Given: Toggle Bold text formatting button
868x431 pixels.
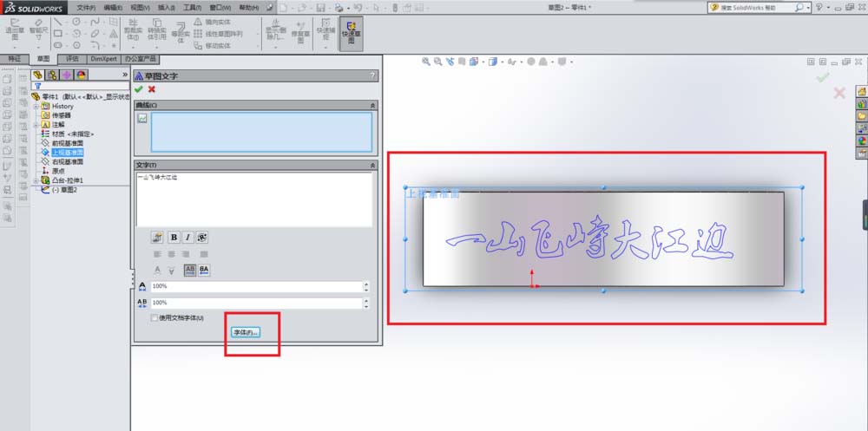Looking at the screenshot, I should coord(174,238).
